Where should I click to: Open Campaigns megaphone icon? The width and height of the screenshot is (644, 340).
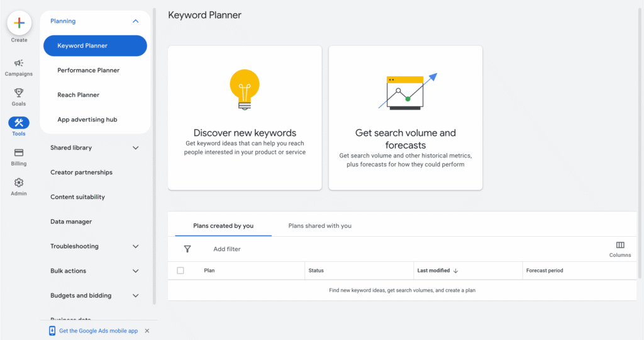(19, 63)
